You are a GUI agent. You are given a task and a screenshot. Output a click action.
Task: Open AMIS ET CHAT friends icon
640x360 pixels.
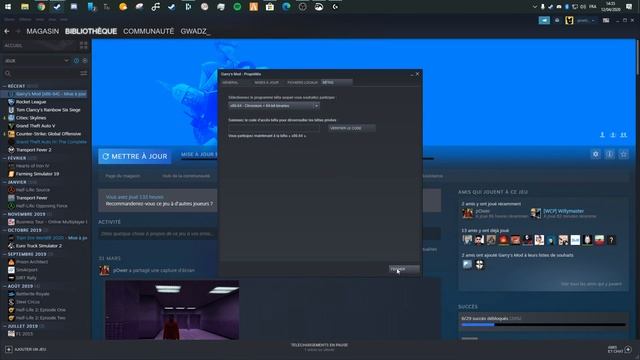[628, 349]
